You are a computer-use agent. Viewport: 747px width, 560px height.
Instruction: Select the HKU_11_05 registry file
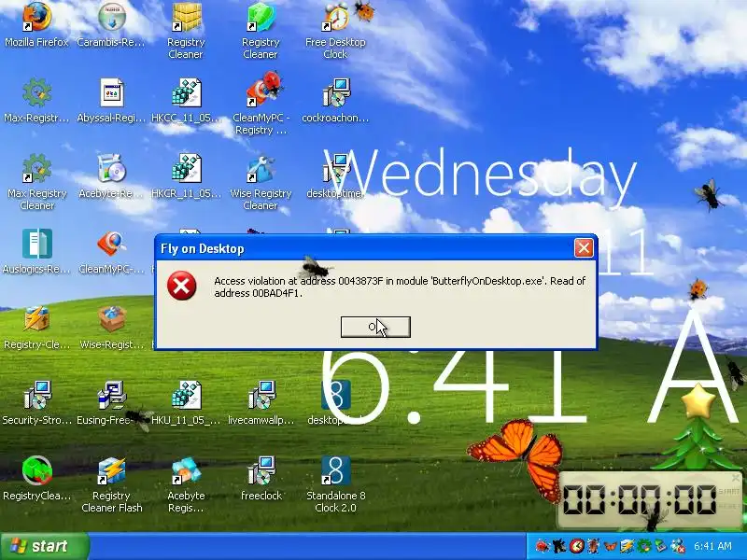[x=186, y=403]
